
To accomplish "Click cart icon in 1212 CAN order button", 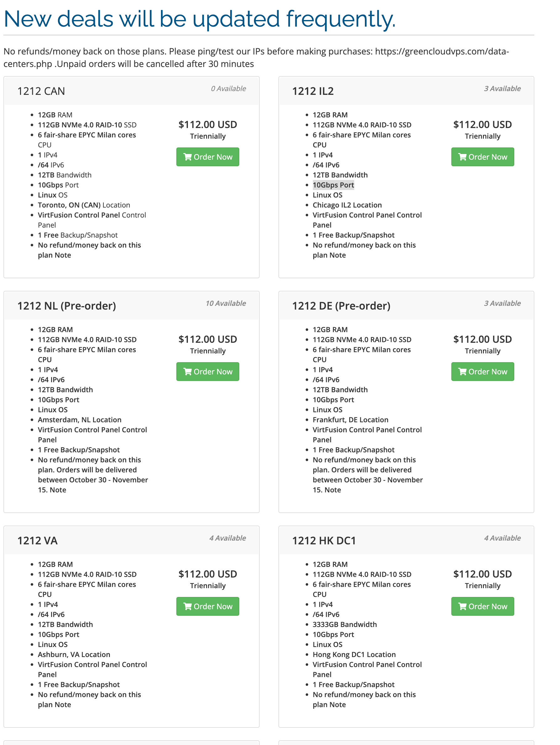I will 187,157.
